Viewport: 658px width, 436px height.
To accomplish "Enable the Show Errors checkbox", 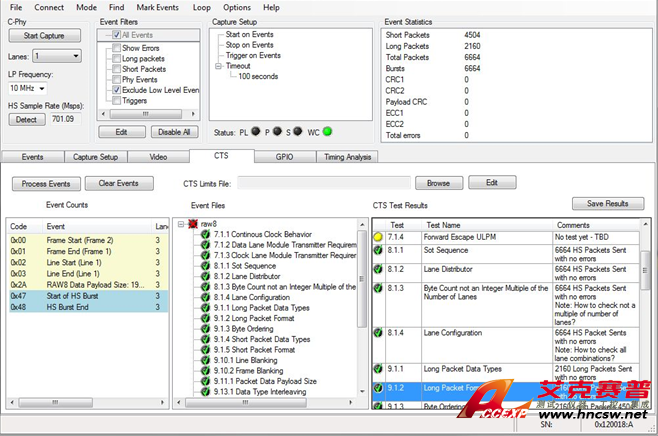I will pyautogui.click(x=115, y=48).
